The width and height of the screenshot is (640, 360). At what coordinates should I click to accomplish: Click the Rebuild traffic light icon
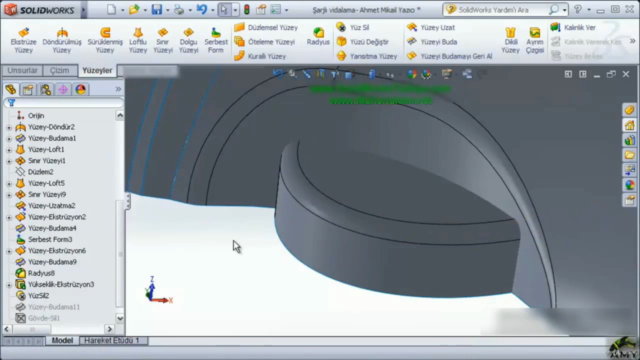[247, 9]
